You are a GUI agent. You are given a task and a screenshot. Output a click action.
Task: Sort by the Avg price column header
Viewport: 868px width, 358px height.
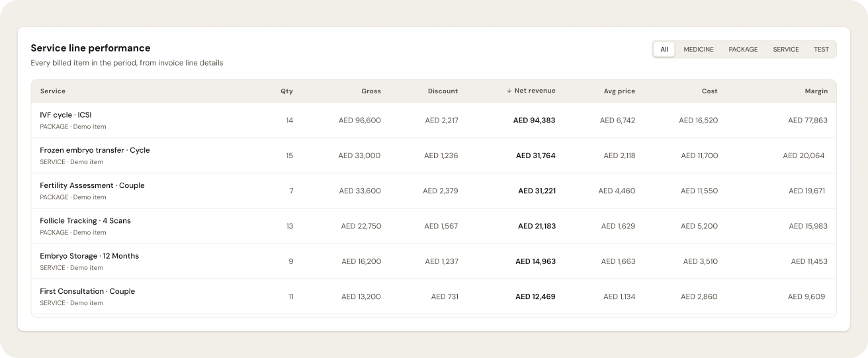point(619,91)
